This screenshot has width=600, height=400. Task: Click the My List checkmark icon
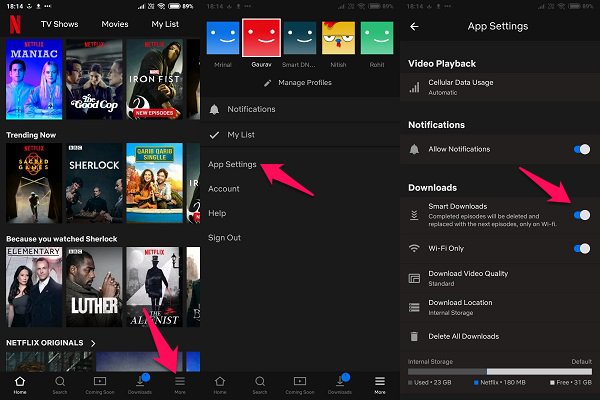click(214, 135)
